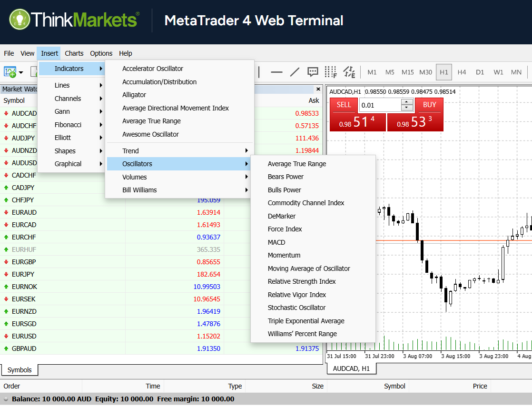Viewport: 532px width, 418px height.
Task: Click the red 0.98 53 buy price panel
Action: pyautogui.click(x=415, y=122)
